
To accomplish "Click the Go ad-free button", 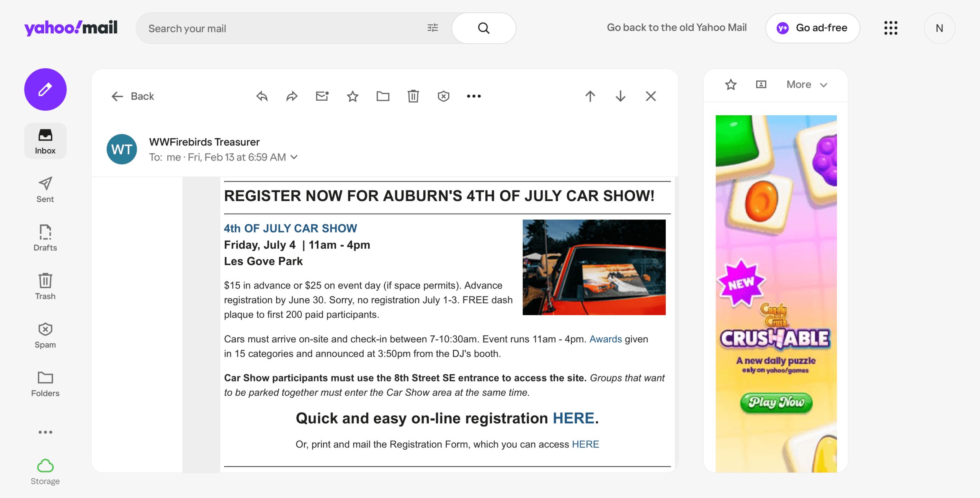I will (812, 28).
